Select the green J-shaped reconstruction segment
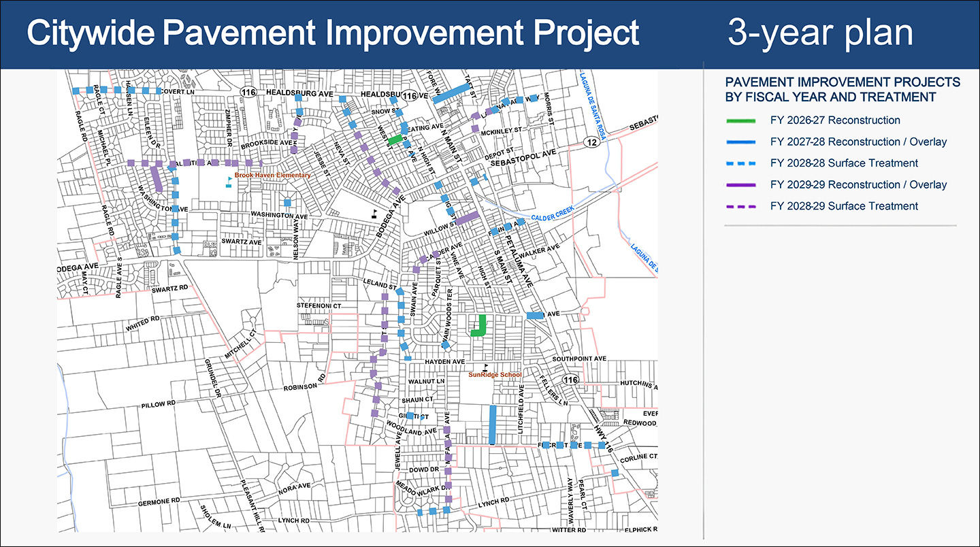Viewport: 980px width, 547px height. 478,326
